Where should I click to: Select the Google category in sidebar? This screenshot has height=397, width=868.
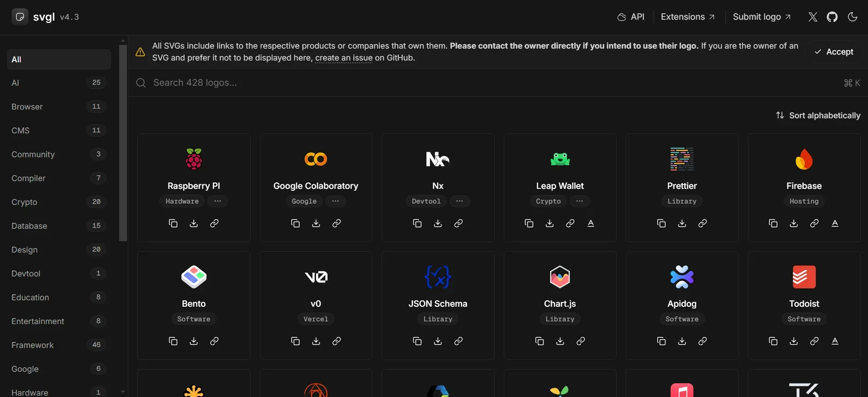coord(59,369)
